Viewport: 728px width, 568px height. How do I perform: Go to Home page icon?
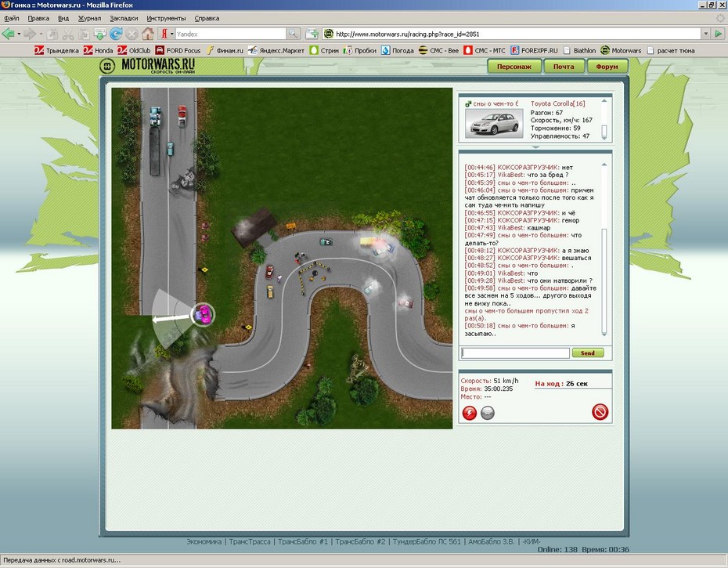coord(148,34)
